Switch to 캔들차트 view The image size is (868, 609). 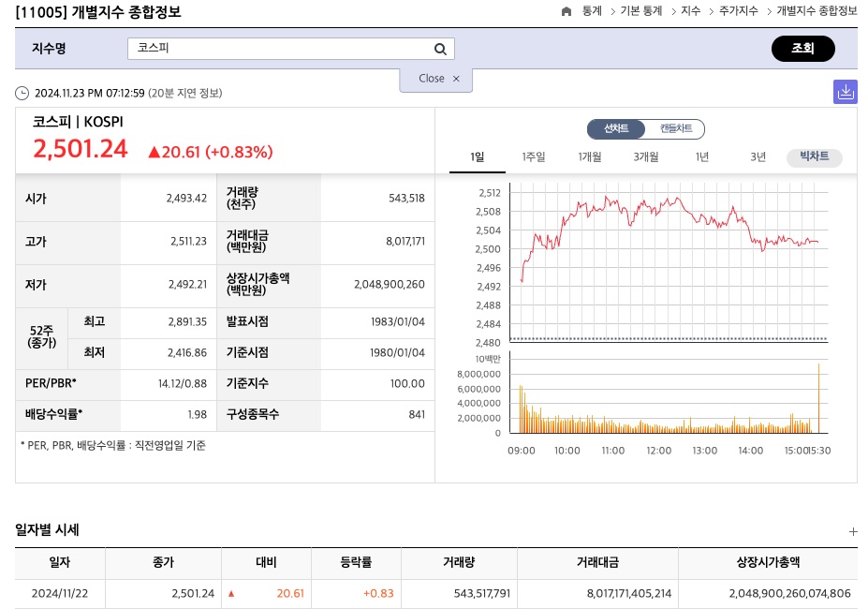[x=675, y=128]
